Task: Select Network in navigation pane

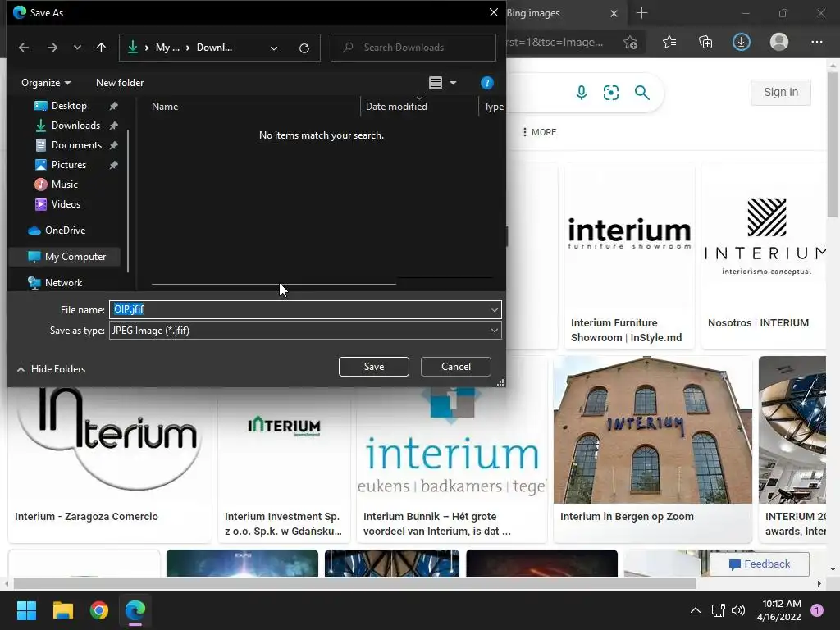Action: [x=63, y=283]
